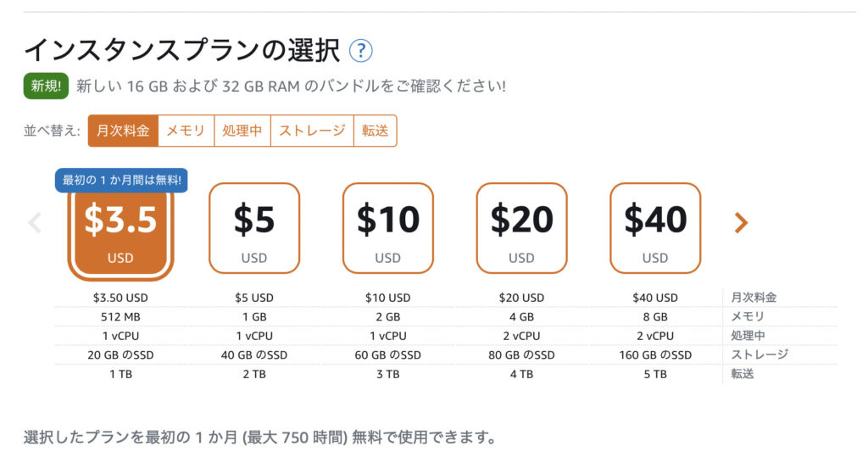This screenshot has height=463, width=868.
Task: Go back with left carousel arrow
Action: click(x=35, y=223)
